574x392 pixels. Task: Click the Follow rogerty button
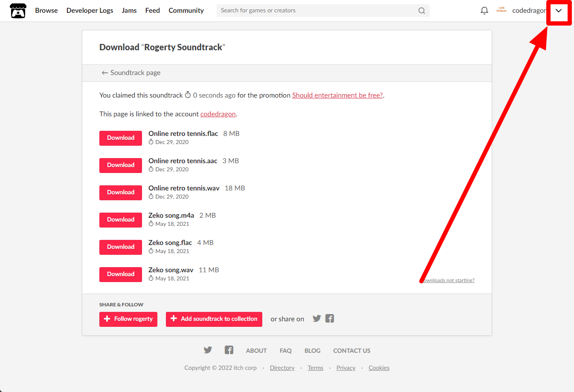(x=128, y=319)
